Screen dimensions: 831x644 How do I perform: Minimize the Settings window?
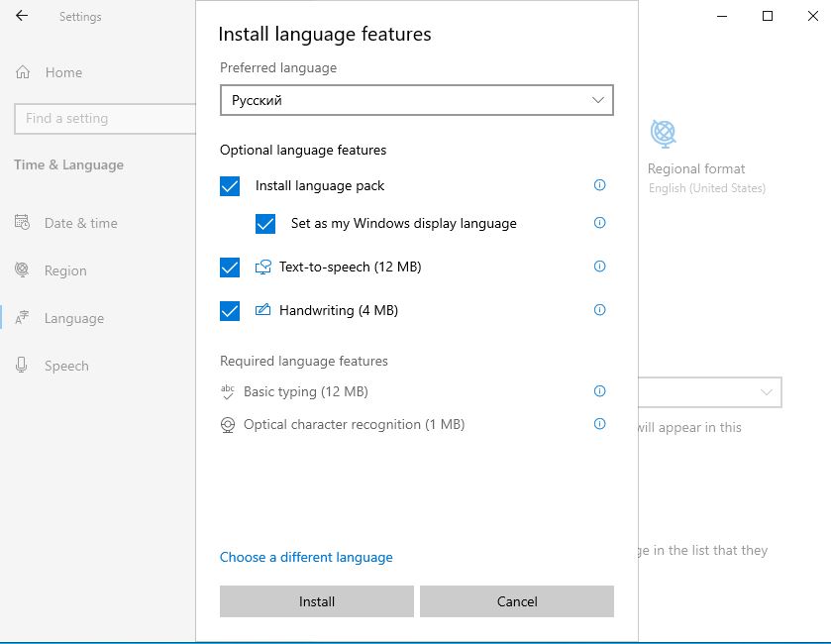click(x=722, y=16)
